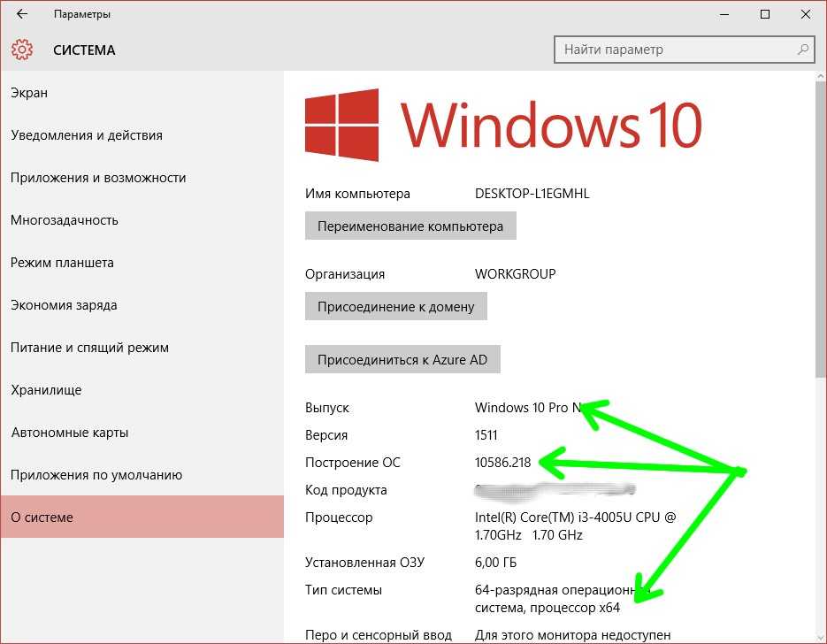Click the Организация label
The image size is (827, 644).
[344, 274]
